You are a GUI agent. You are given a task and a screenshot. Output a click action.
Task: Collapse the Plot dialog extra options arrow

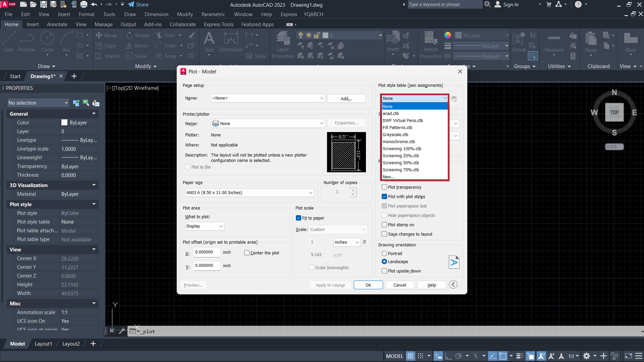pos(453,285)
